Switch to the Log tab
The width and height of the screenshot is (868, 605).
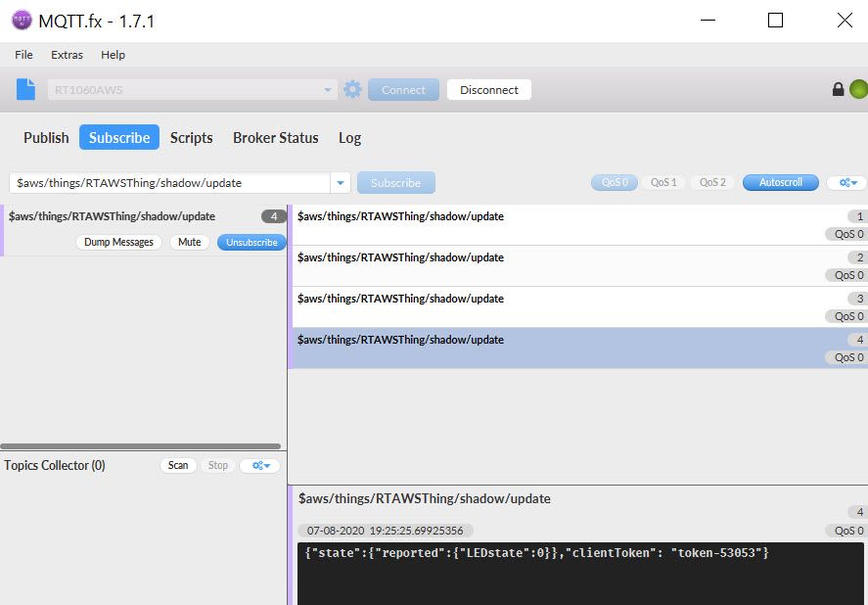coord(350,137)
